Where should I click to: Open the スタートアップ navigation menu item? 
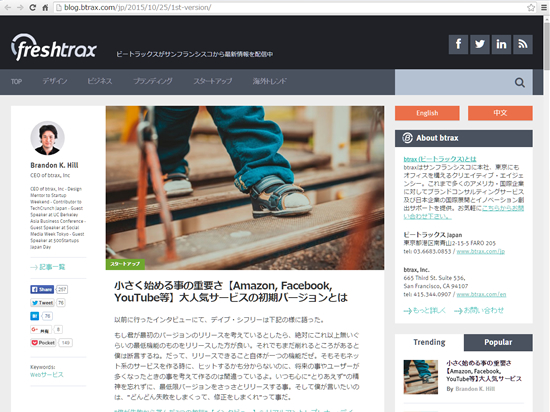pos(213,81)
